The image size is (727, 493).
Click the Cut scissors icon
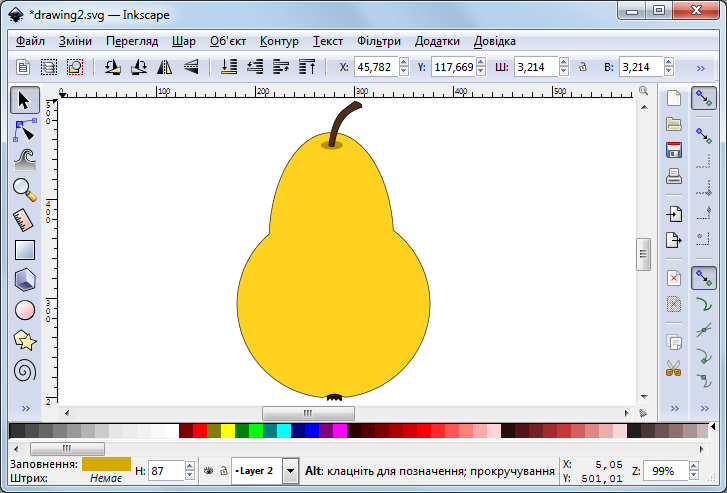[674, 367]
